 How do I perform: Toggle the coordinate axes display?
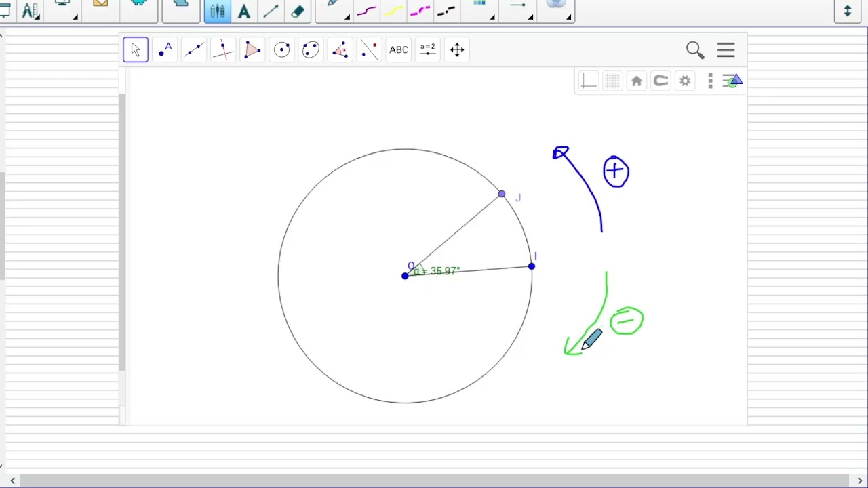coord(588,81)
